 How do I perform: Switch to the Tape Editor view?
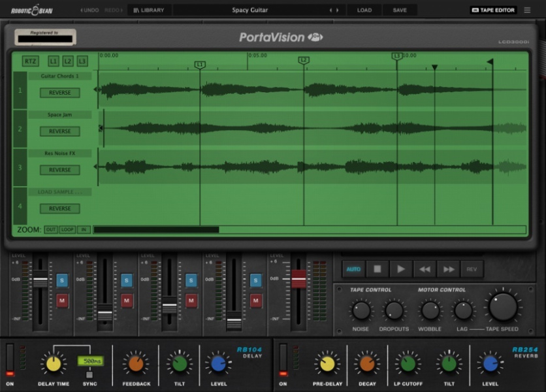(493, 10)
